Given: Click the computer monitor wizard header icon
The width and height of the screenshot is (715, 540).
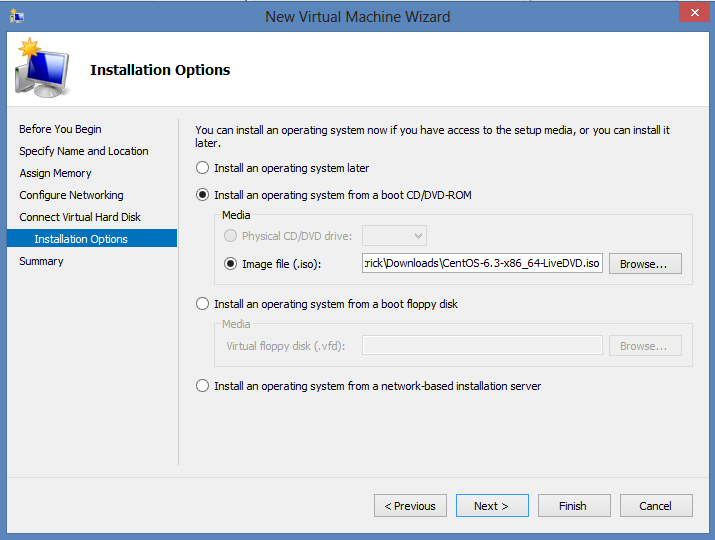Looking at the screenshot, I should 41,70.
